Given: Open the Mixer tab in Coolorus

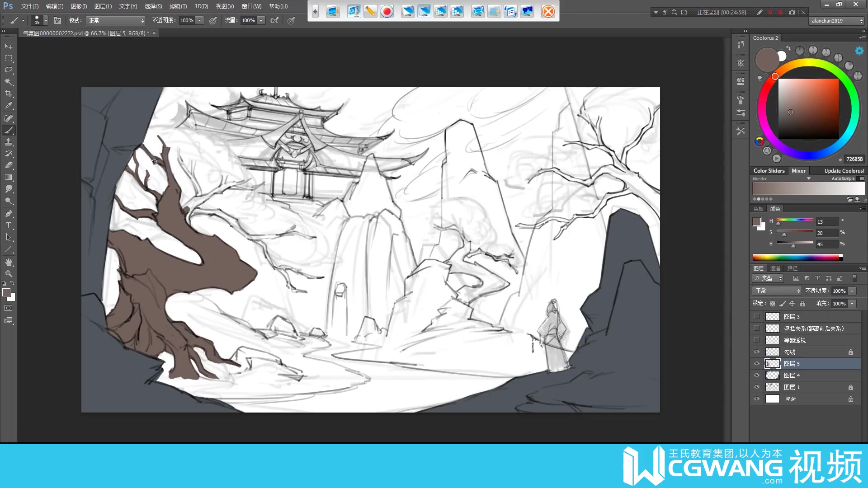Looking at the screenshot, I should click(x=798, y=171).
